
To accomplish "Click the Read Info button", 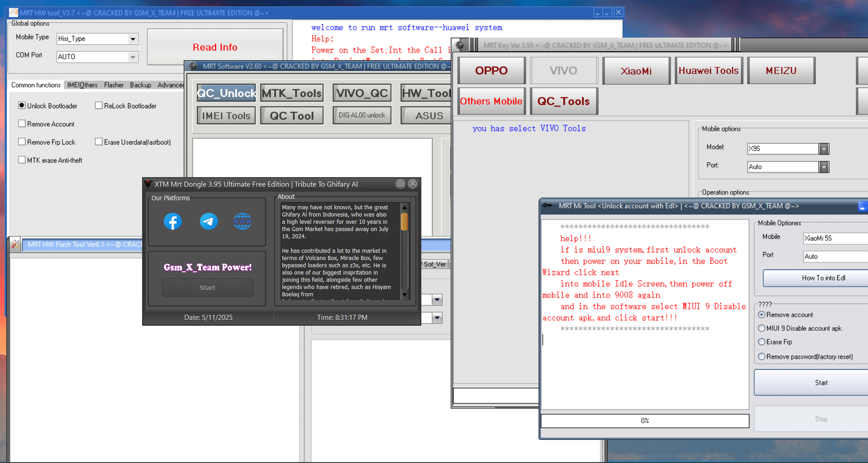I will pos(215,47).
